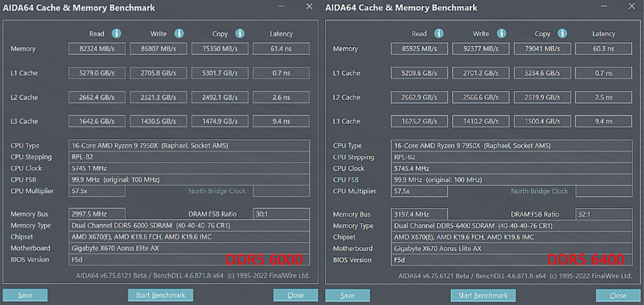Viewport: 644px width, 305px height.
Task: Minimize the DDR5-6000 benchmark window
Action: (x=281, y=7)
